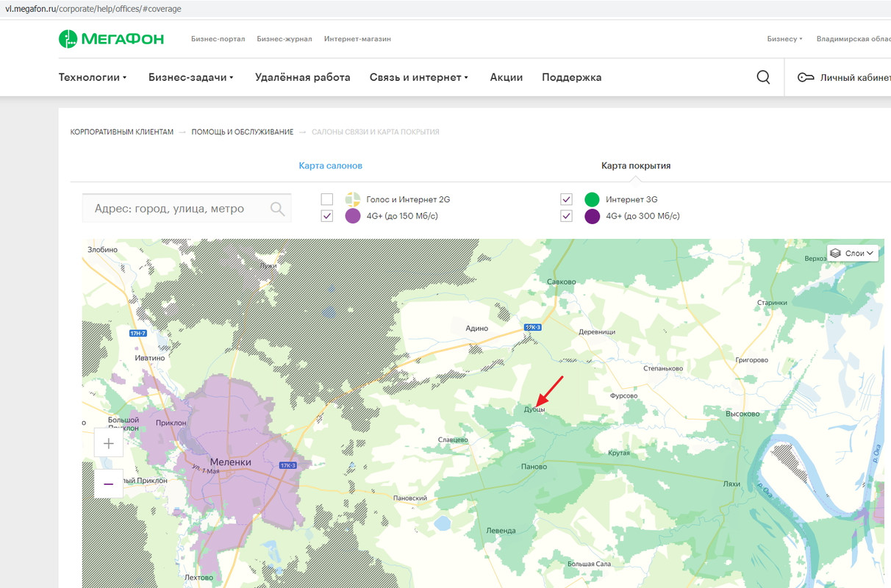Image resolution: width=891 pixels, height=588 pixels.
Task: Click the Фурсово label on map
Action: pos(624,395)
